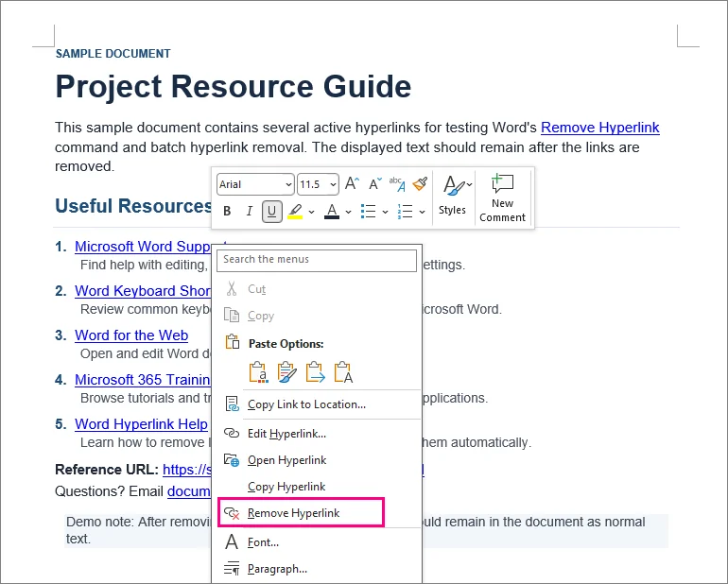Expand the numbering style dropdown arrow
This screenshot has height=584, width=728.
[x=422, y=212]
